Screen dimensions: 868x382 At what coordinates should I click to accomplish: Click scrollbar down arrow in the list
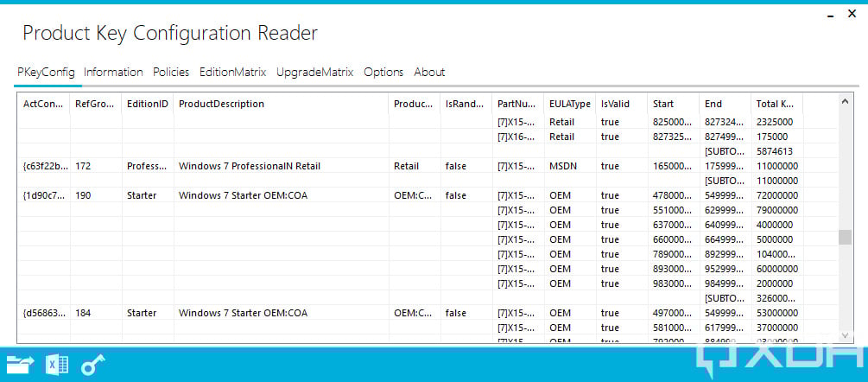(845, 335)
